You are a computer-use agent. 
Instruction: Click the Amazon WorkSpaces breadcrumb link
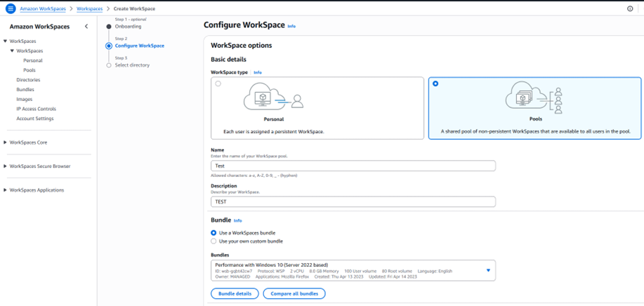(43, 8)
